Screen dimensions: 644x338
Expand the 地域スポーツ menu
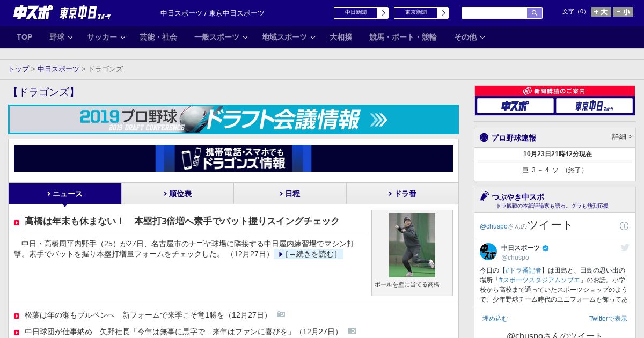[288, 37]
